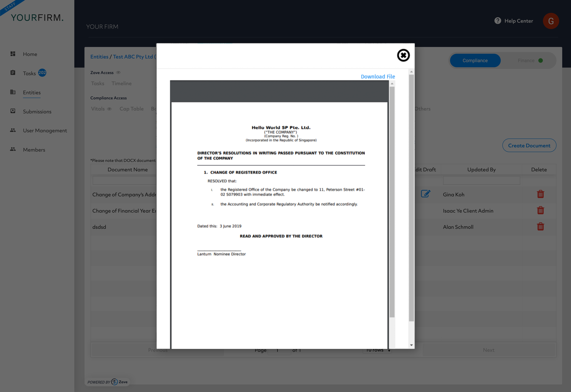Click the Previous page button

pyautogui.click(x=158, y=350)
